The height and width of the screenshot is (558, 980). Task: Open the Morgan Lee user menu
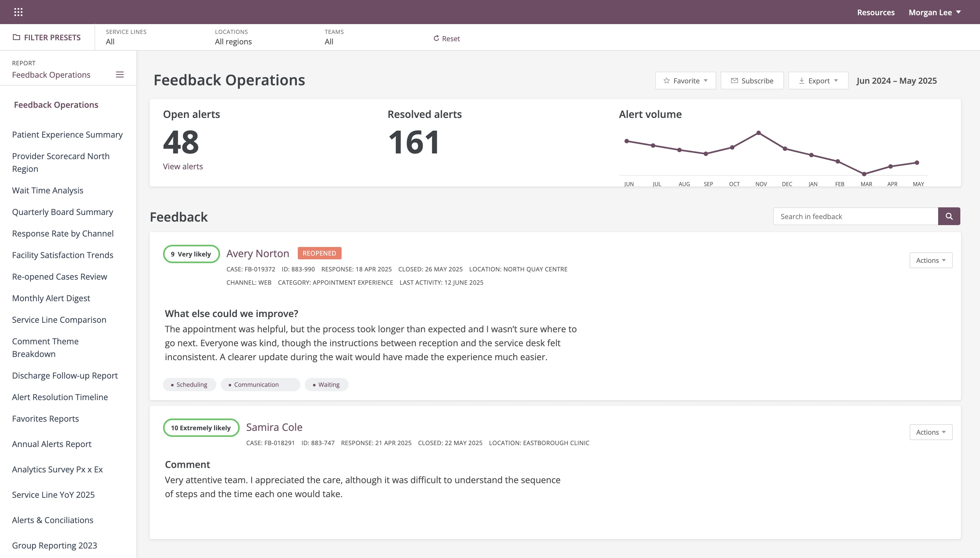tap(934, 12)
